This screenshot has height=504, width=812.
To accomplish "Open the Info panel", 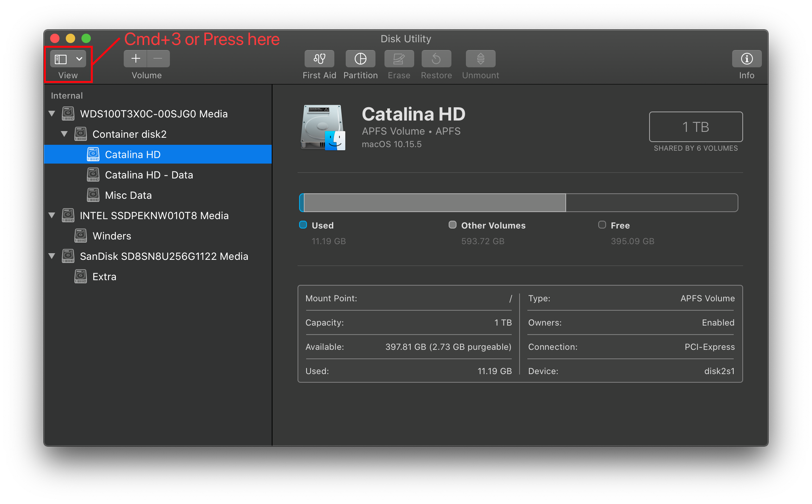I will click(x=746, y=59).
